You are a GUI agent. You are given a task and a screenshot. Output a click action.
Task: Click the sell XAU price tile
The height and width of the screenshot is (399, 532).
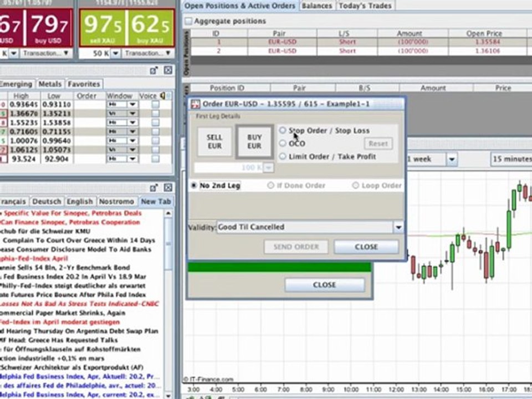(102, 28)
